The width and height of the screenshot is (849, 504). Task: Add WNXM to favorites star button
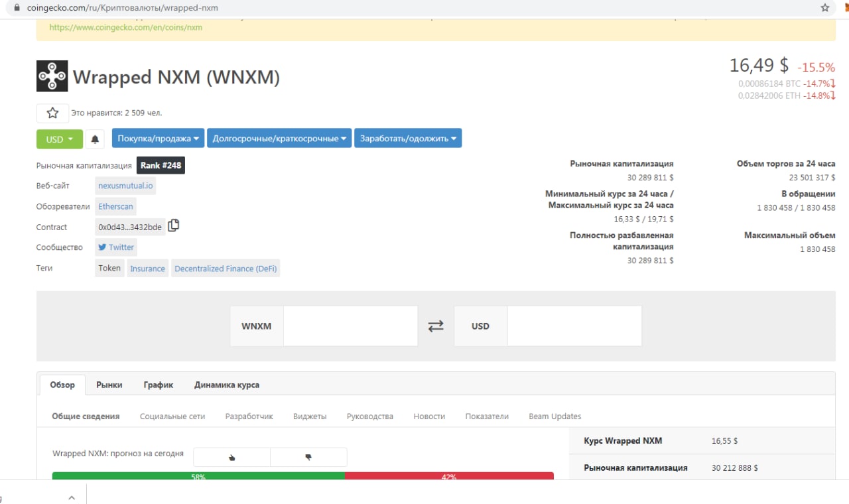tap(52, 113)
